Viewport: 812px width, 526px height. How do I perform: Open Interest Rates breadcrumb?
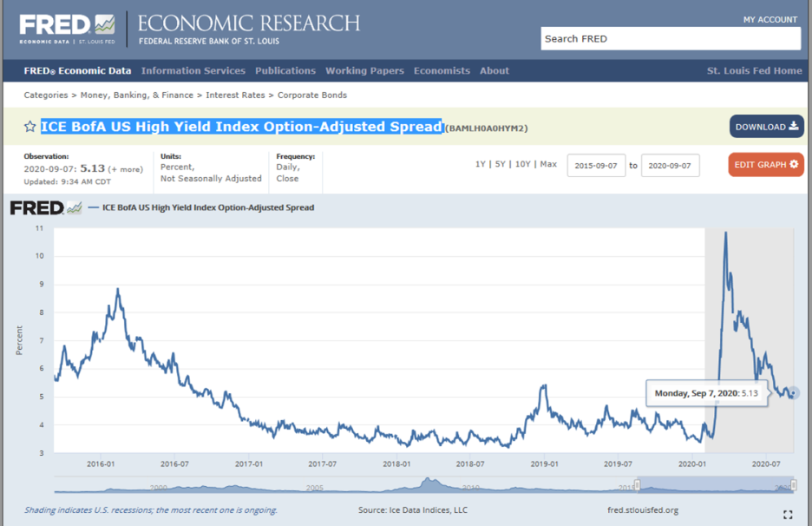point(235,95)
